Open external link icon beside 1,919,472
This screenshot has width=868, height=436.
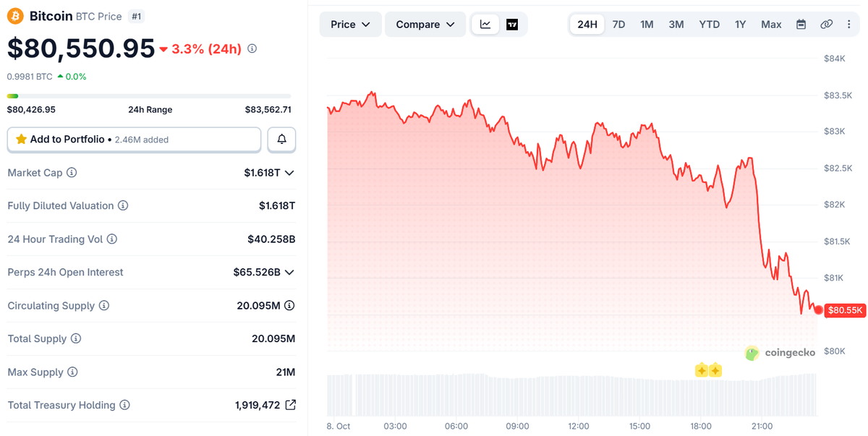tap(290, 405)
